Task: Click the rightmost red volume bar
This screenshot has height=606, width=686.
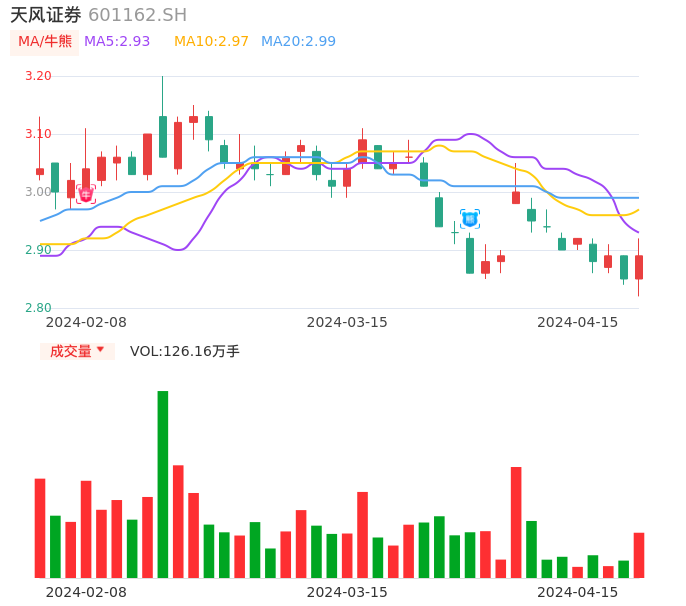Action: (639, 555)
